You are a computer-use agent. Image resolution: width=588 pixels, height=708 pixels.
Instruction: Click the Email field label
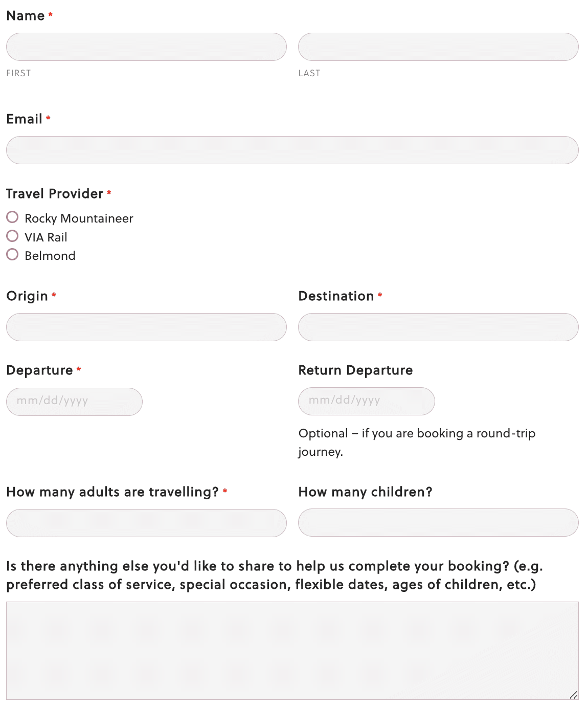click(x=24, y=119)
